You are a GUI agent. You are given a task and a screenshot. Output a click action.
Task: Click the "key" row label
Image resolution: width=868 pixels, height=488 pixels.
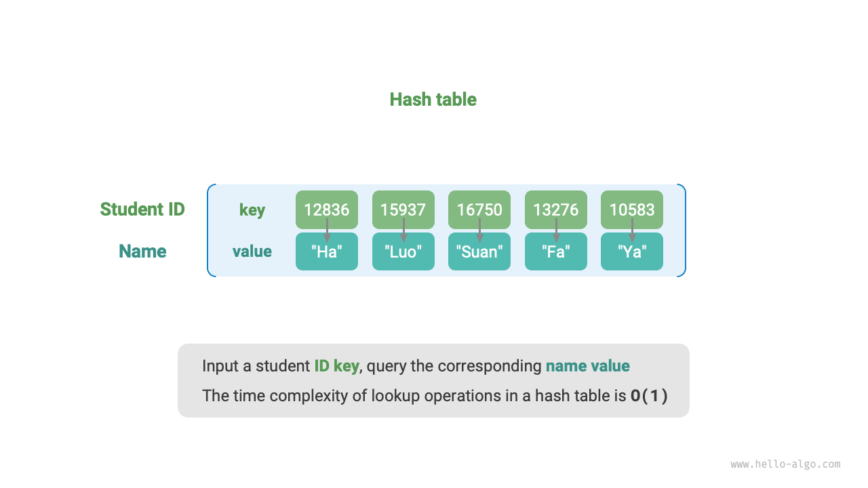click(x=252, y=210)
